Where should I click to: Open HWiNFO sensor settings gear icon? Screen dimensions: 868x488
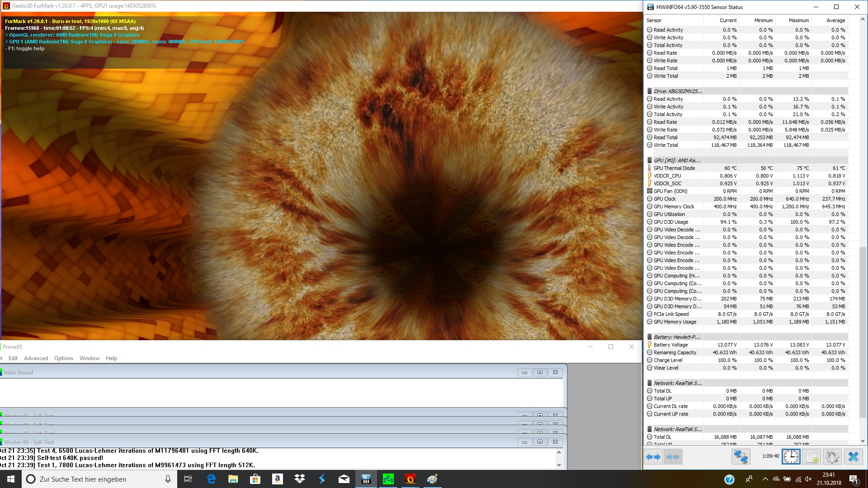pos(832,457)
